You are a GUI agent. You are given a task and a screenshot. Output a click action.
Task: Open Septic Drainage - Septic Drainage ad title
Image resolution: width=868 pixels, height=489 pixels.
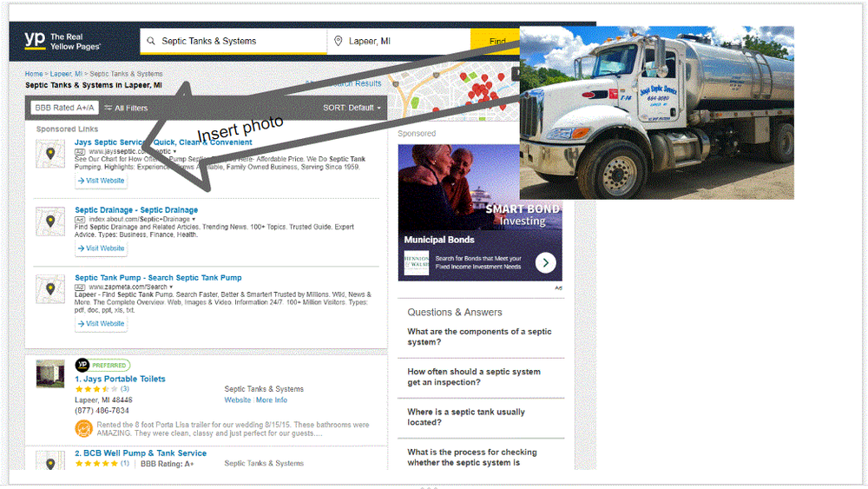click(136, 210)
